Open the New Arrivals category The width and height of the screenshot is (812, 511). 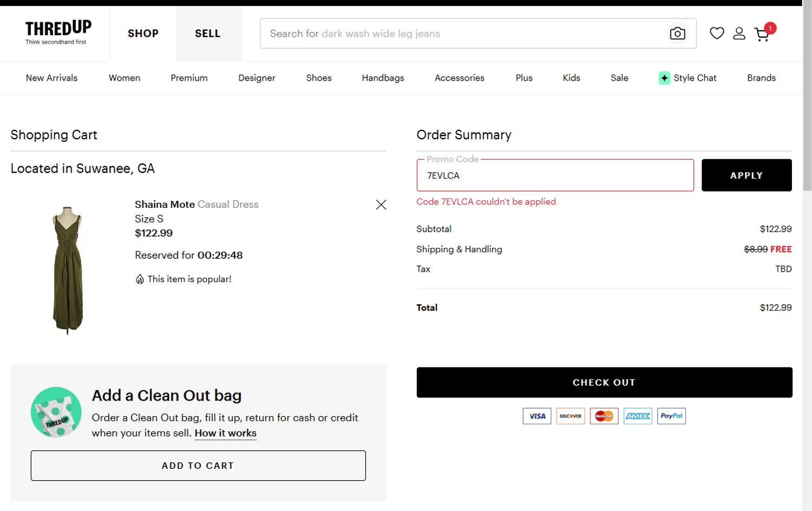pos(51,78)
